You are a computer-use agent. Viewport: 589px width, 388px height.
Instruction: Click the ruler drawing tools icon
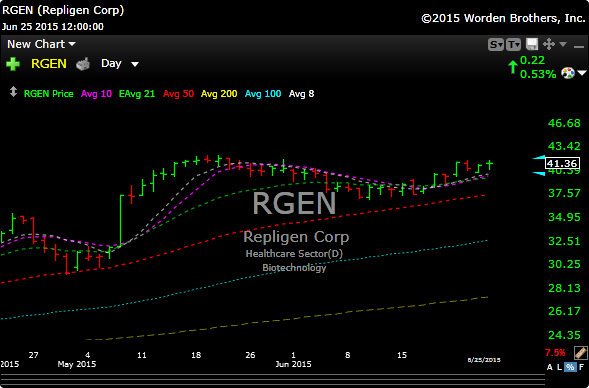click(580, 353)
